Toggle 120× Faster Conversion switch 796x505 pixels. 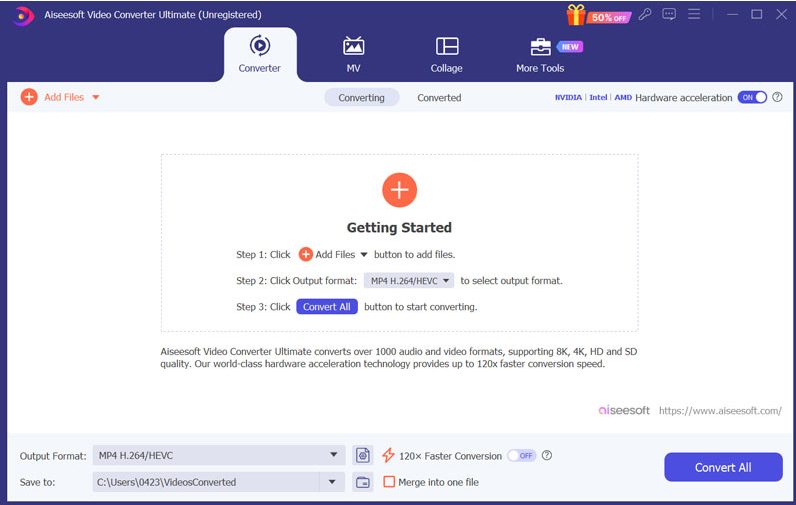tap(521, 456)
